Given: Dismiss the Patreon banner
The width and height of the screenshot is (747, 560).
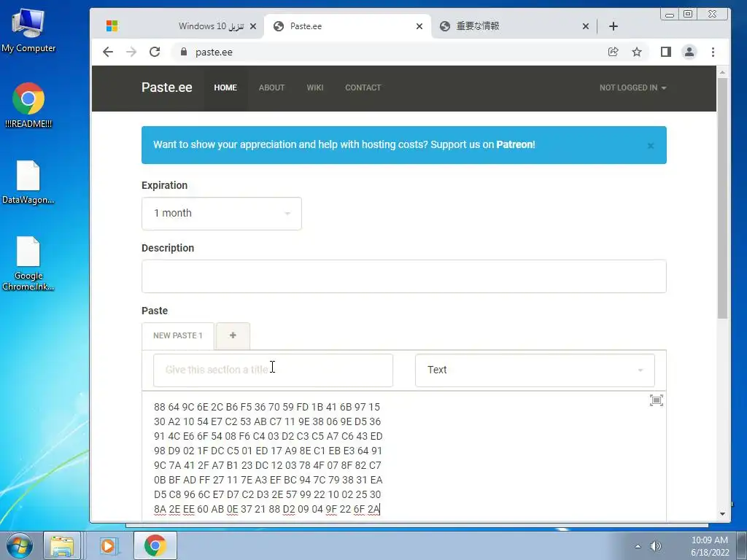Looking at the screenshot, I should 650,146.
